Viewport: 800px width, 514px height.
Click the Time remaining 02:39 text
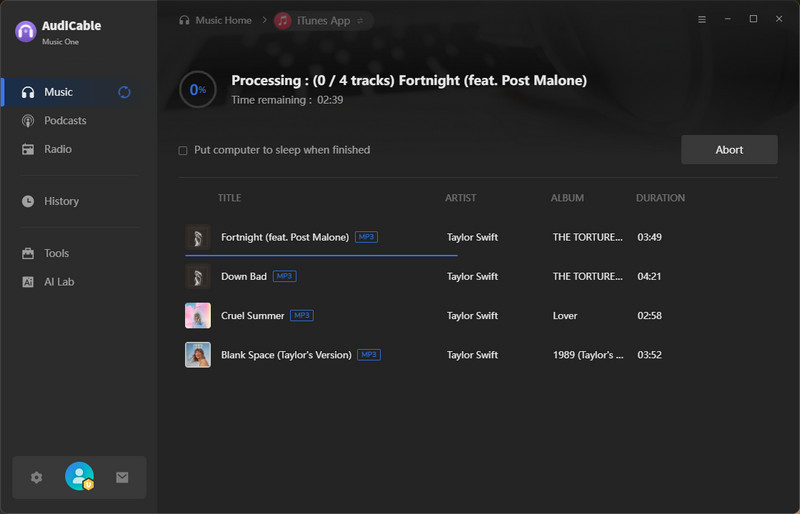pos(287,100)
